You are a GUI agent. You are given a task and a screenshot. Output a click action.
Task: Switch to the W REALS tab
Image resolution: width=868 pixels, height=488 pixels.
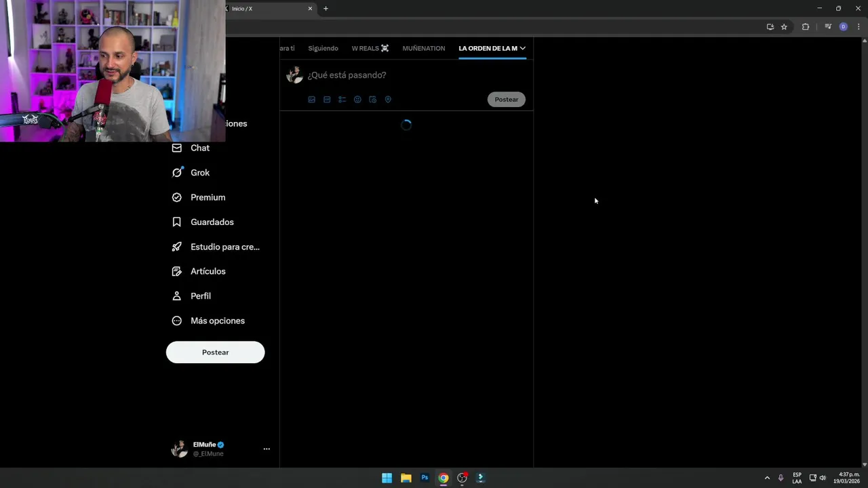point(370,48)
